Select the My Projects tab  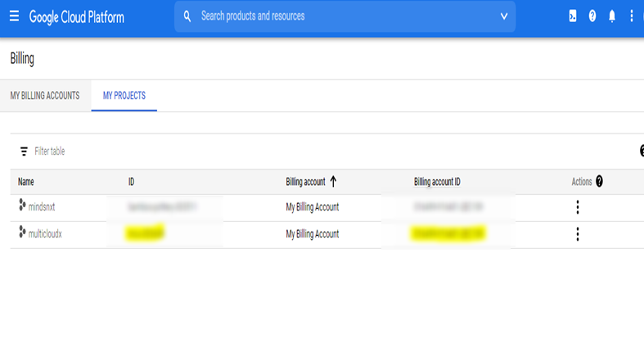pos(124,96)
